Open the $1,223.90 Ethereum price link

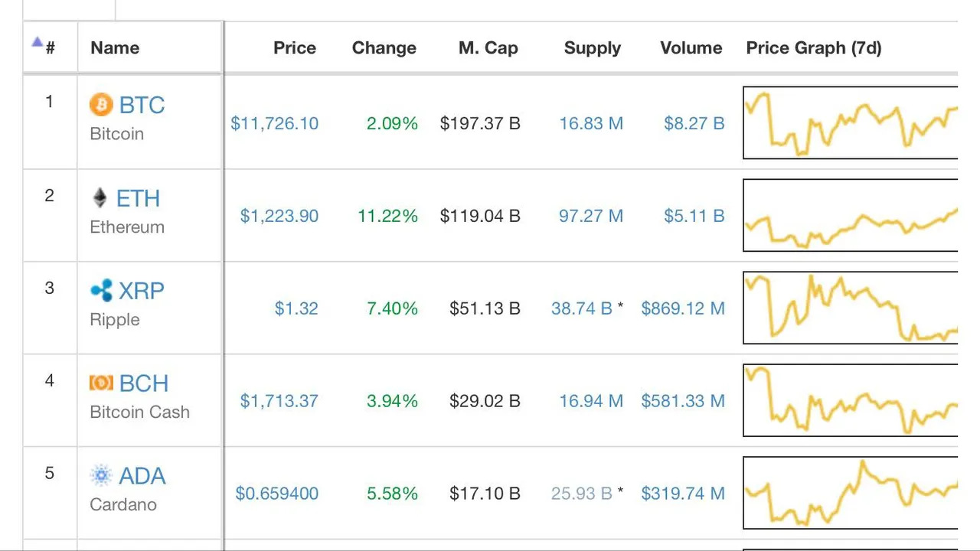[x=279, y=216]
